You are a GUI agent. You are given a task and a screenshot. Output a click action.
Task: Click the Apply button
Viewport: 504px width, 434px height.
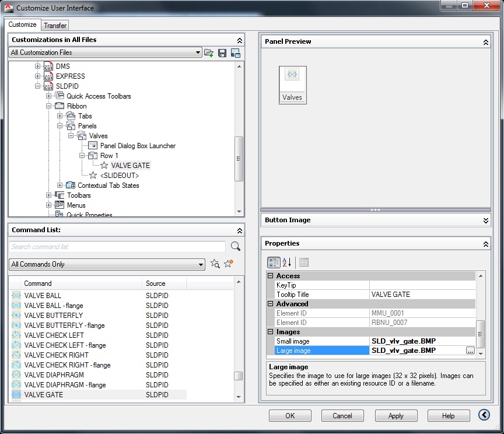click(395, 415)
